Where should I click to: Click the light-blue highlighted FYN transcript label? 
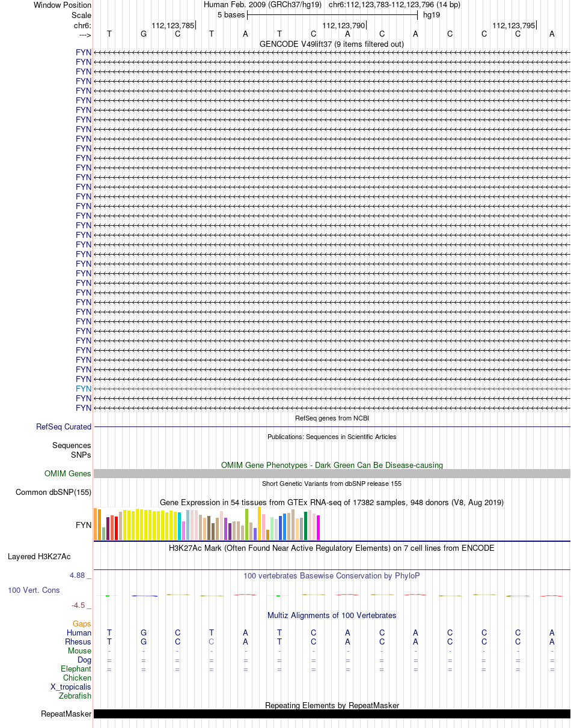(84, 389)
